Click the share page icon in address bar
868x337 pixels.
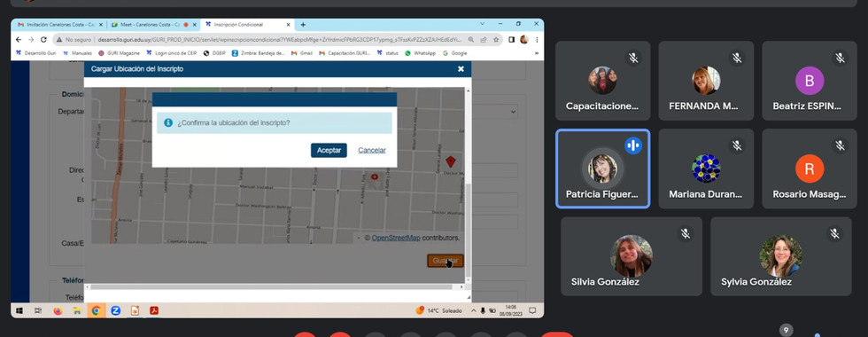click(484, 40)
